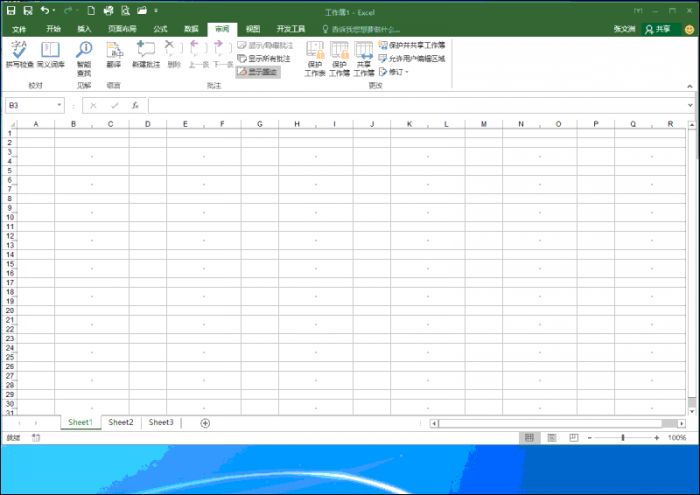
Task: Switch to the 视图 (View) tab
Action: point(253,29)
